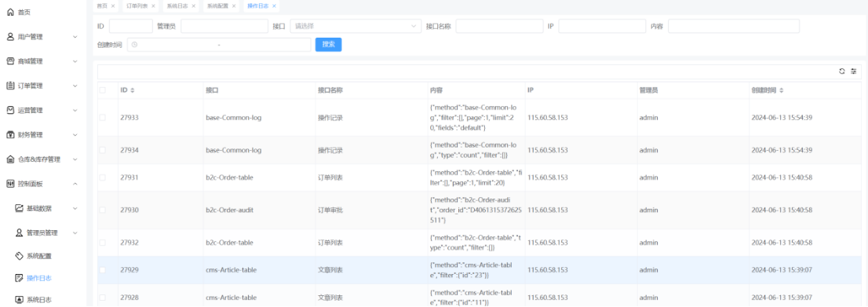Check the row with ID 27934

pyautogui.click(x=102, y=150)
